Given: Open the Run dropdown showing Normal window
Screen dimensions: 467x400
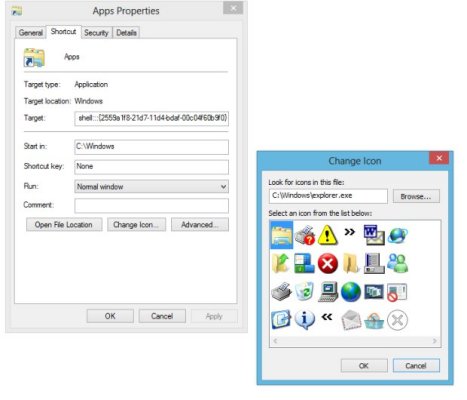Looking at the screenshot, I should tap(151, 186).
